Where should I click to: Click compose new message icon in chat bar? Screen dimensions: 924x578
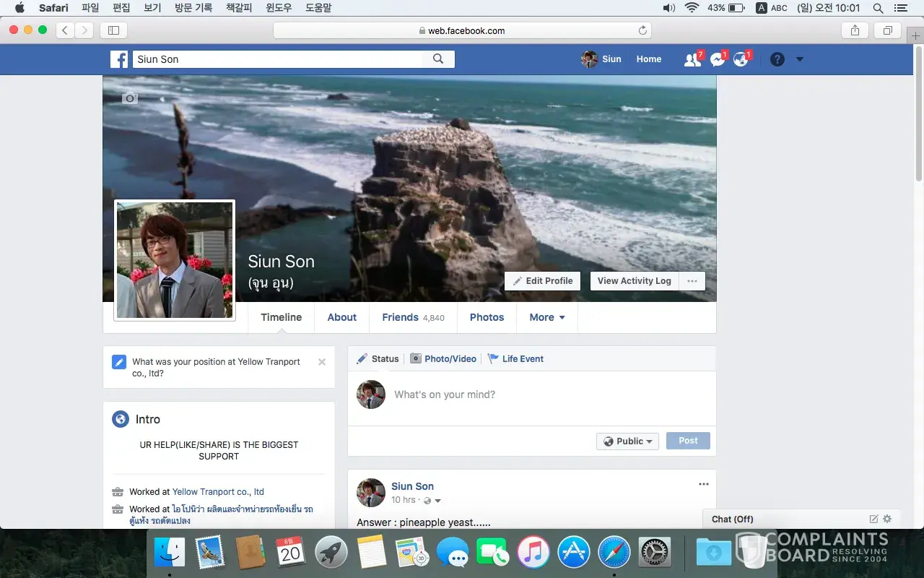click(873, 519)
